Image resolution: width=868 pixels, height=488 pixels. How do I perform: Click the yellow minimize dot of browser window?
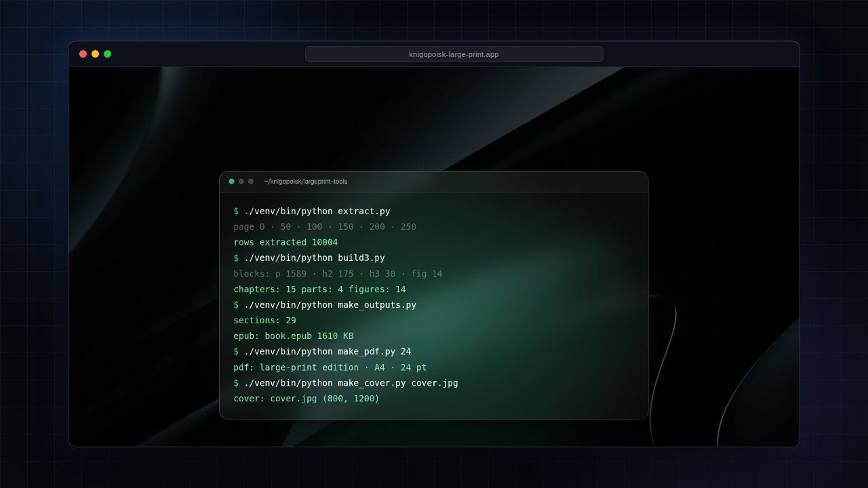pos(95,54)
